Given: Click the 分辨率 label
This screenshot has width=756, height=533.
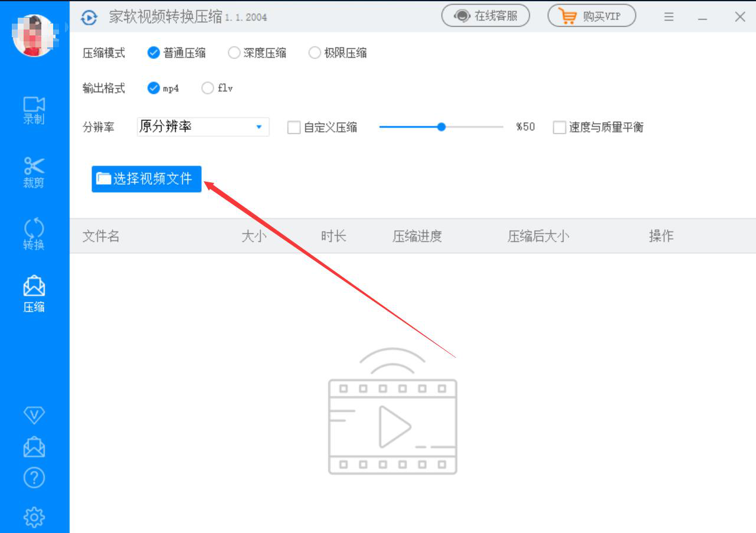Looking at the screenshot, I should pyautogui.click(x=99, y=127).
